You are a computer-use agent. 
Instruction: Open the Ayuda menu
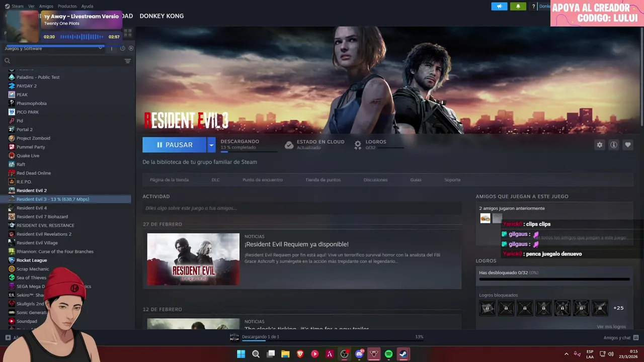(87, 6)
